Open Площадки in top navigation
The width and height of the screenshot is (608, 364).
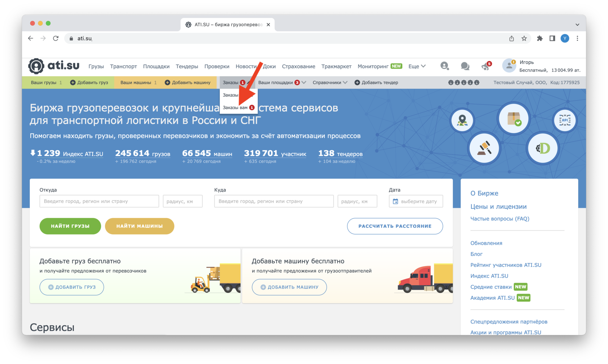(x=156, y=66)
